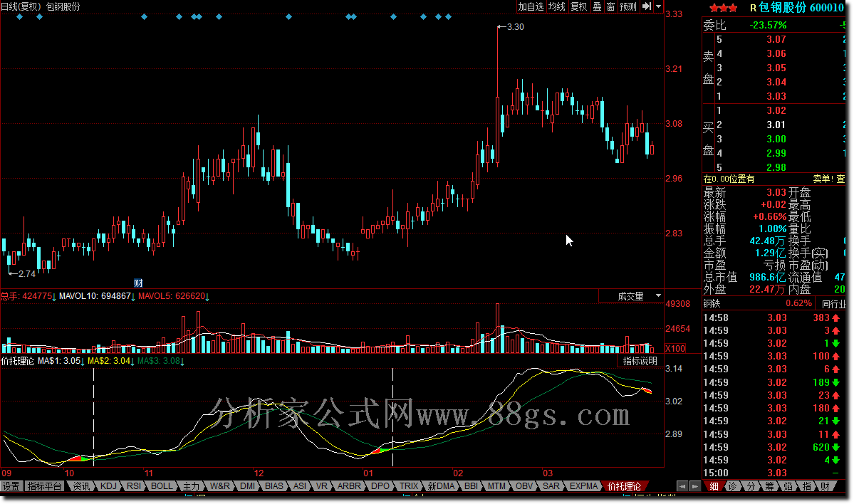The height and width of the screenshot is (504, 854).
Task: Toggle moving averages with 均线 button
Action: (x=556, y=6)
